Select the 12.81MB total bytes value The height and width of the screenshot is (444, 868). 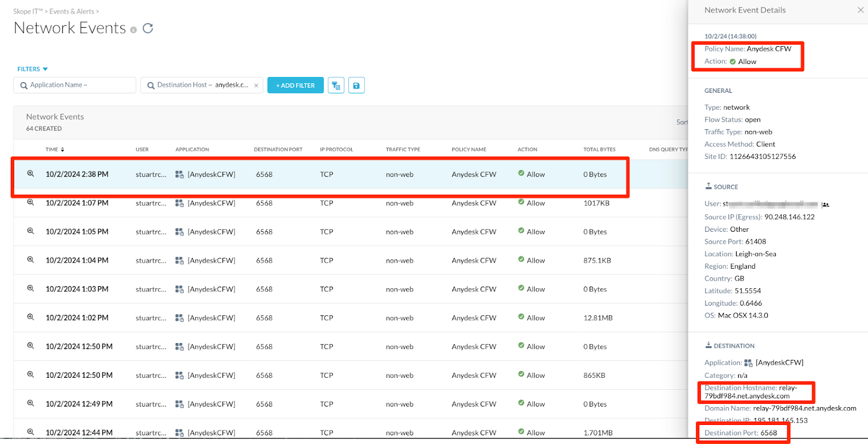598,318
